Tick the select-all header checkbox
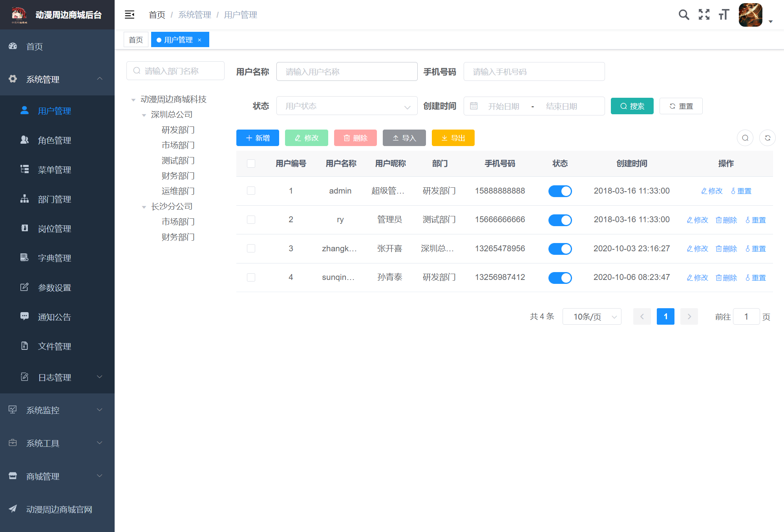Image resolution: width=784 pixels, height=532 pixels. (x=251, y=164)
